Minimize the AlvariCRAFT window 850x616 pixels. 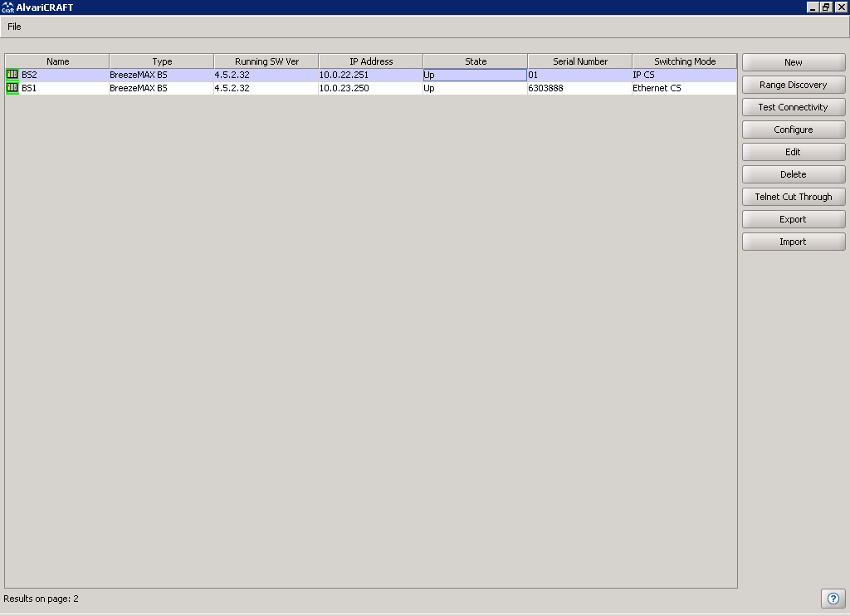tap(813, 7)
